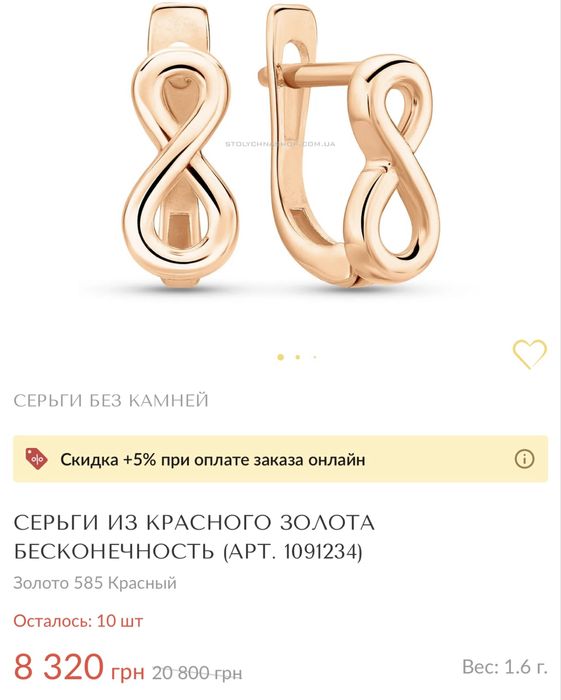This screenshot has height=700, width=561.
Task: Open the left front-view earring image
Action: coord(181,145)
